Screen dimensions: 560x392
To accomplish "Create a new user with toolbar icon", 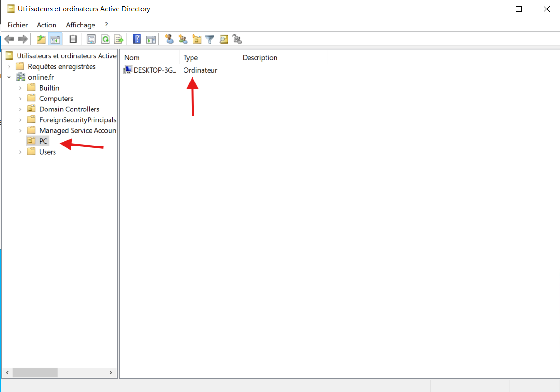I will pos(169,39).
